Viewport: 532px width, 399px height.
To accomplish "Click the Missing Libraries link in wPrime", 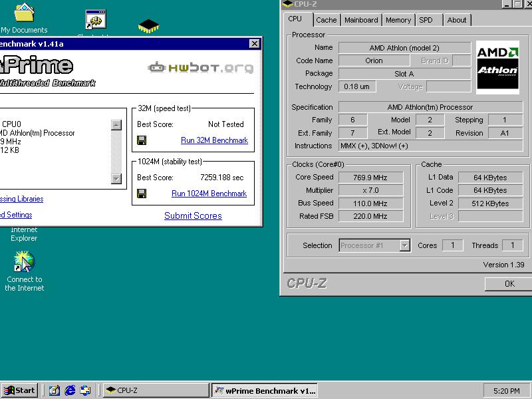I will (21, 199).
